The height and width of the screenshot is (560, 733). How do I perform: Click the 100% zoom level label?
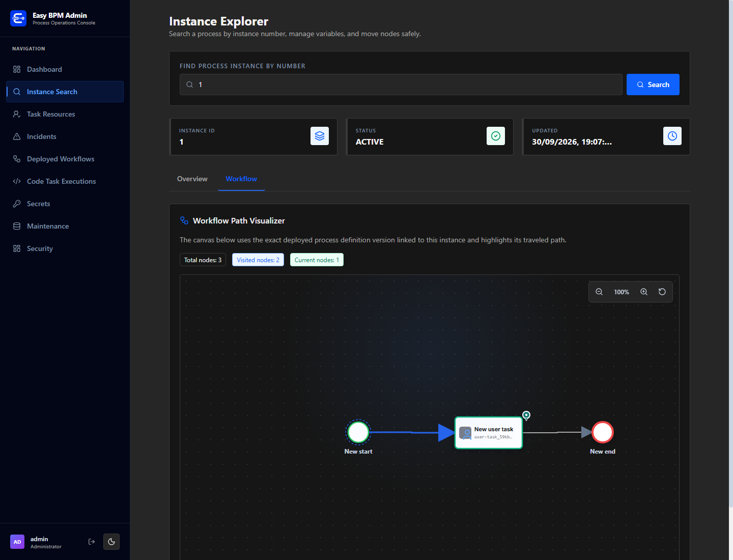pos(622,292)
